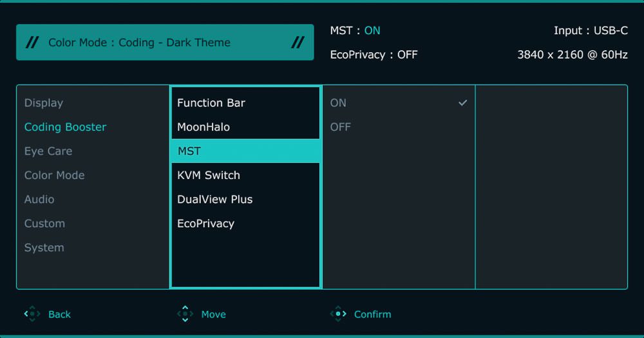Select the Custom menu category

coord(44,223)
